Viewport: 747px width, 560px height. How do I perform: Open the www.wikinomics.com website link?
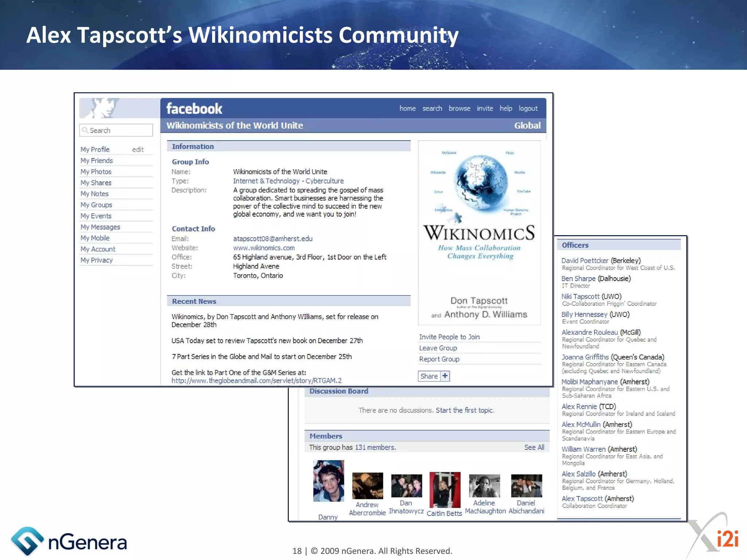tap(264, 248)
